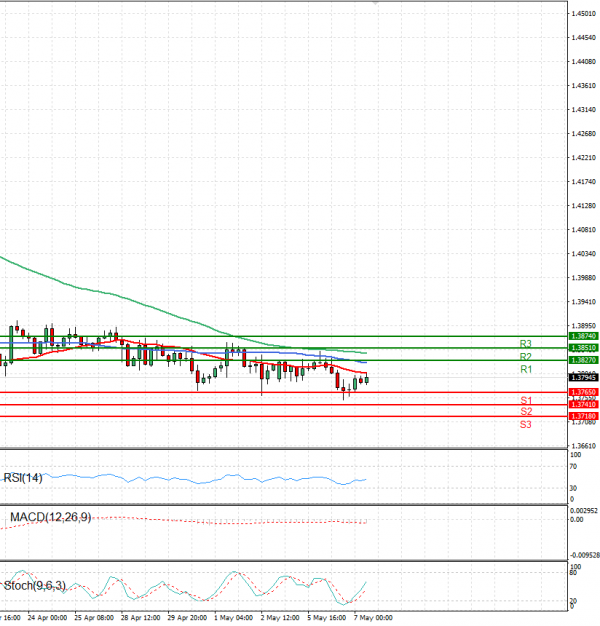The height and width of the screenshot is (626, 600).
Task: Click the 7 May 00:00 date label
Action: 371,619
